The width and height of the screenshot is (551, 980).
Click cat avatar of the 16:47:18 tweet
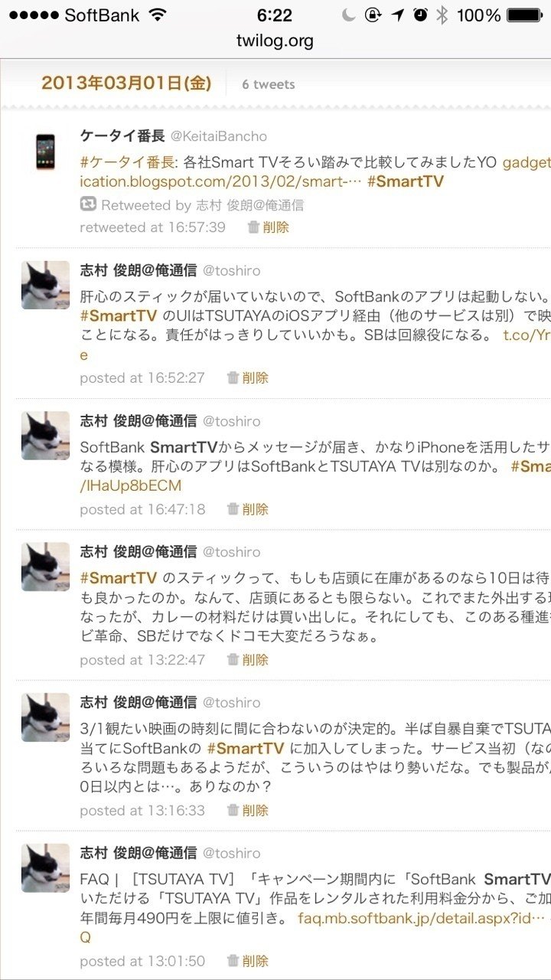tap(45, 436)
